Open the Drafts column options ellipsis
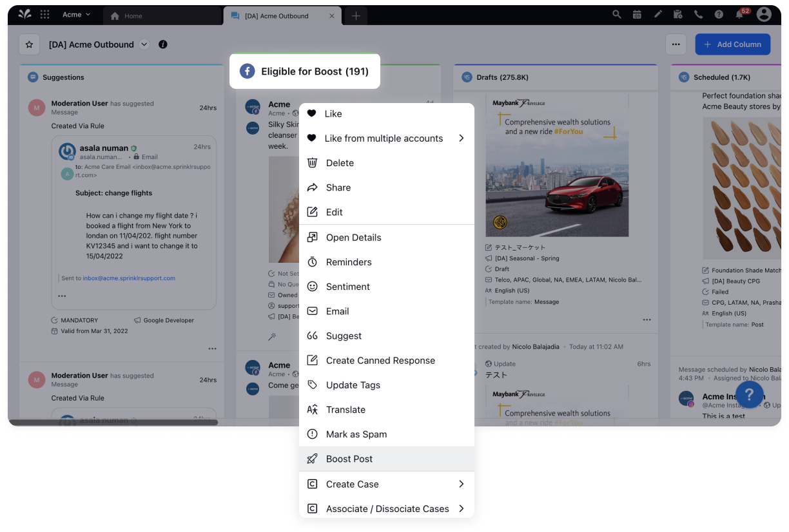The image size is (789, 532). coord(647,319)
